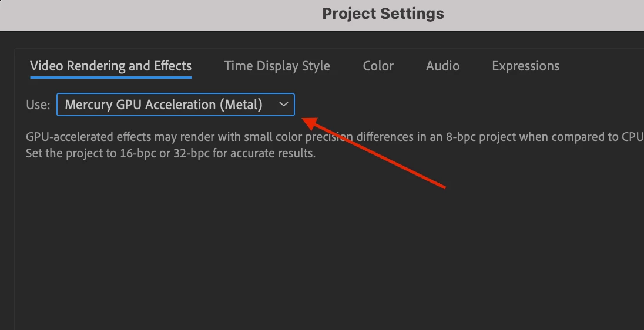This screenshot has width=644, height=330.
Task: Select the Color tab
Action: point(378,66)
